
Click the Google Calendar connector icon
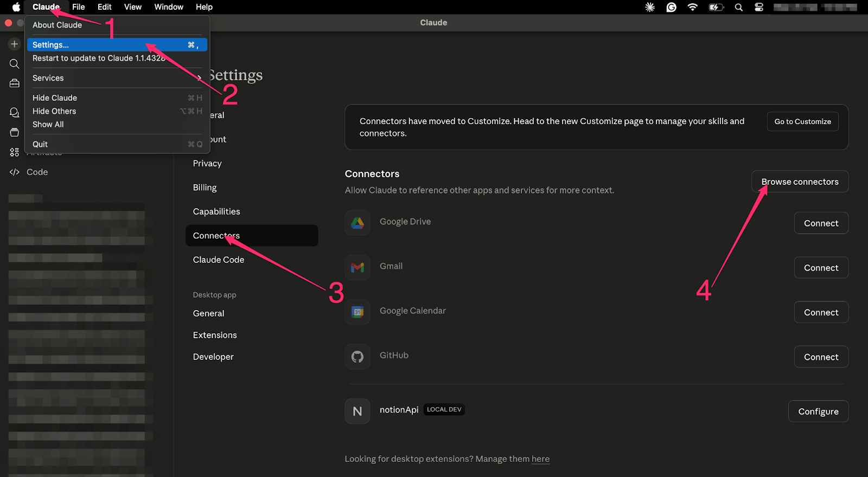(x=358, y=312)
